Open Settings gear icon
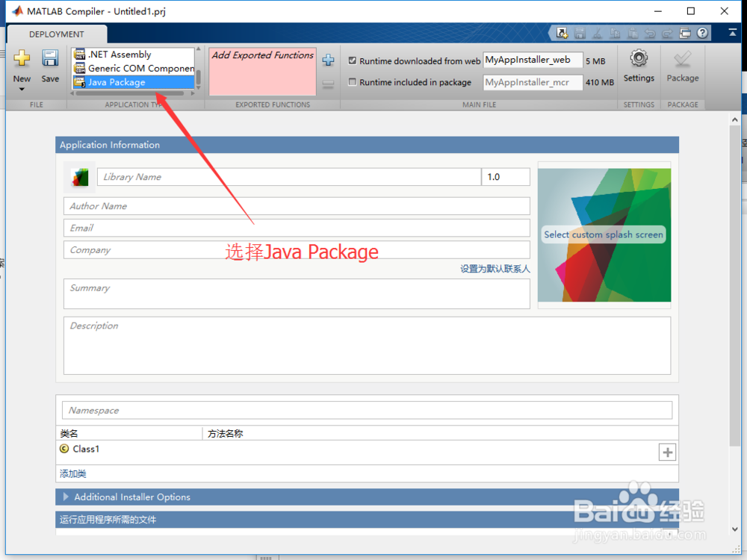 pyautogui.click(x=639, y=58)
